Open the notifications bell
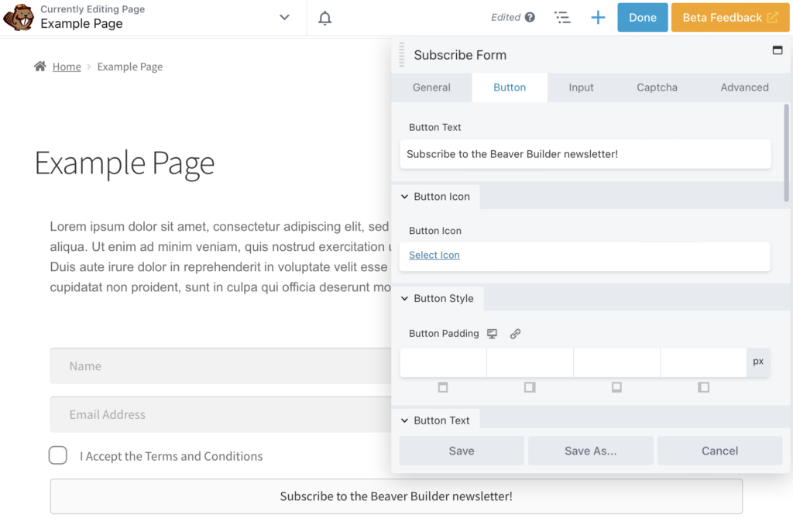Screen dimensions: 793x532 tap(324, 18)
